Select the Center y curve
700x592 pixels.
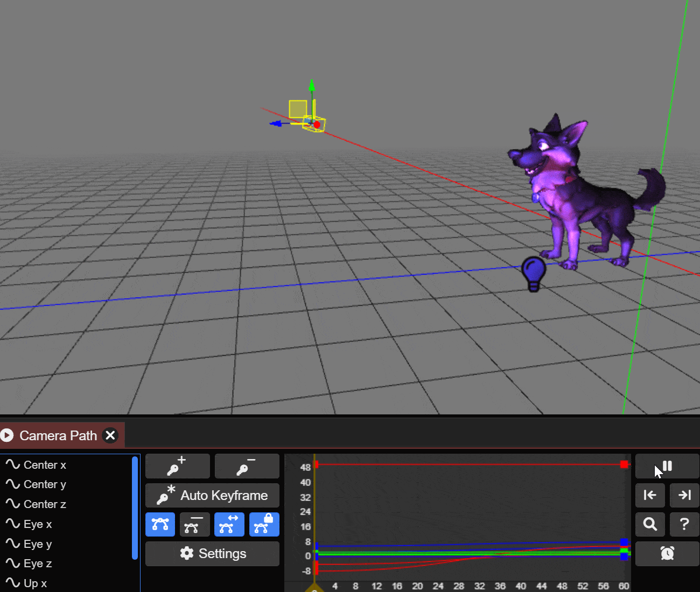pyautogui.click(x=66, y=484)
